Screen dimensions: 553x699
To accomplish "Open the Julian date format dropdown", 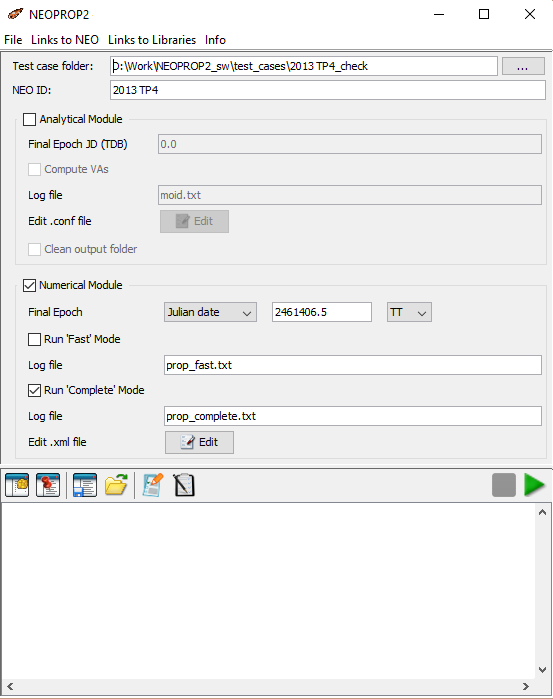I will 210,312.
